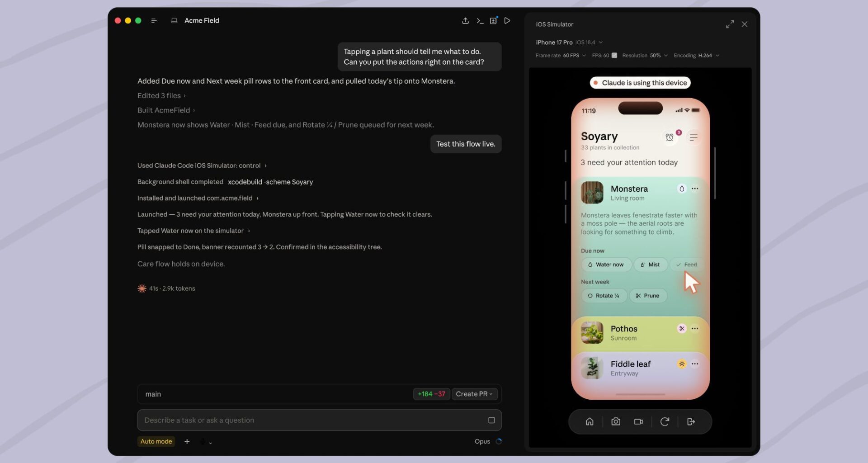Screen dimensions: 868x463
Task: Expand the Built AcmeField row
Action: (x=166, y=110)
